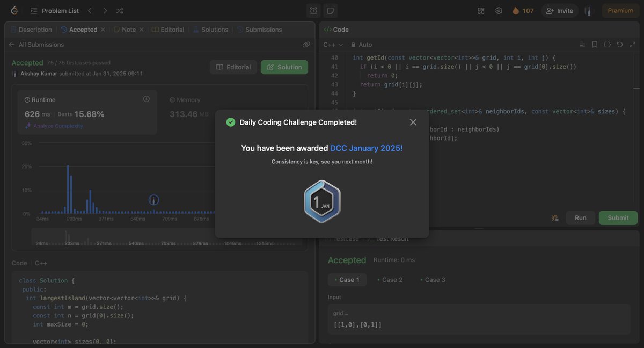Click the Code panel header tab
This screenshot has width=644, height=348.
coord(336,30)
